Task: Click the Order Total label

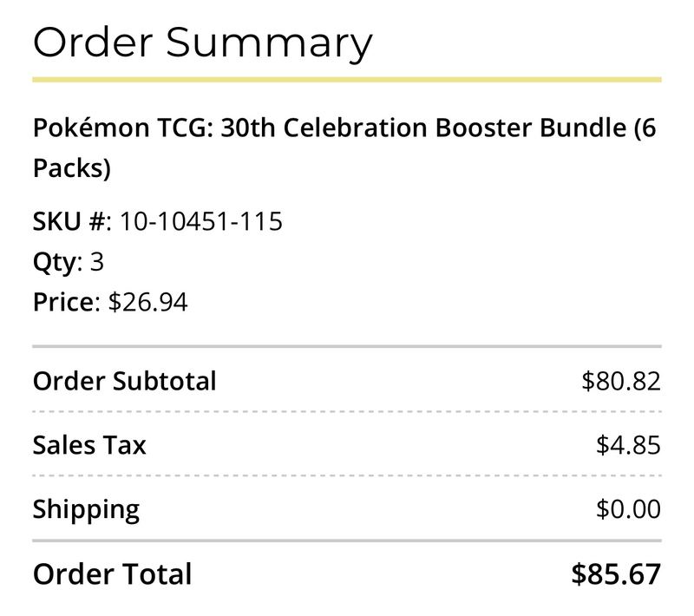Action: point(112,574)
